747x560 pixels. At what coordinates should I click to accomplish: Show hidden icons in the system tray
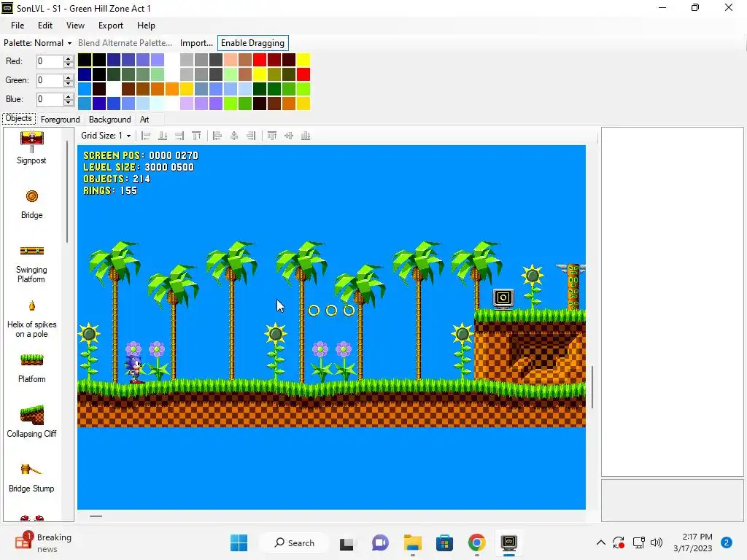601,542
